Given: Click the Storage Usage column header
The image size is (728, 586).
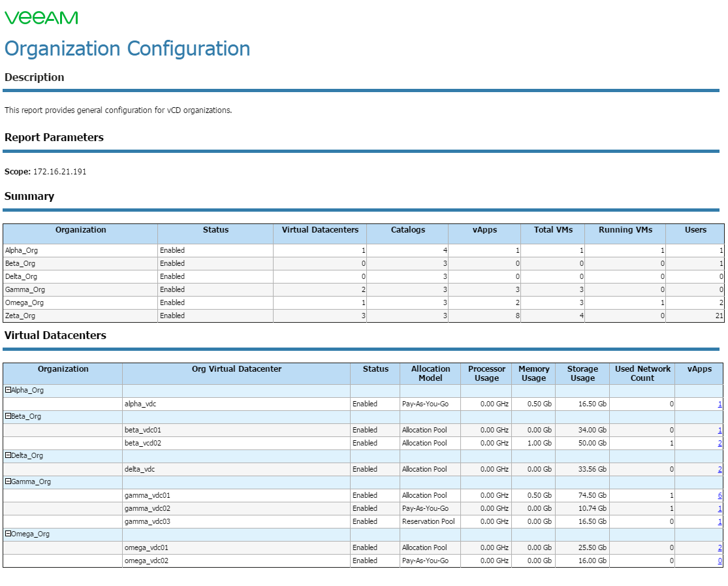Looking at the screenshot, I should [582, 373].
